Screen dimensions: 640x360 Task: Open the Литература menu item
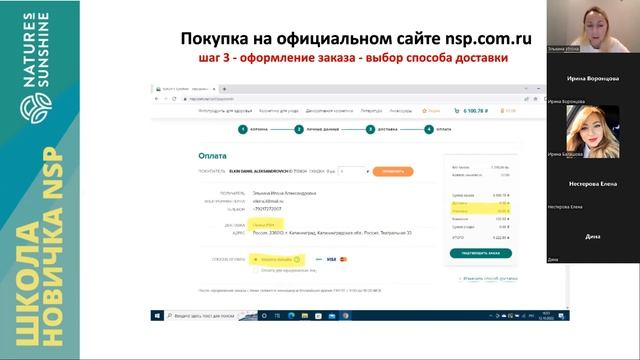pos(371,111)
